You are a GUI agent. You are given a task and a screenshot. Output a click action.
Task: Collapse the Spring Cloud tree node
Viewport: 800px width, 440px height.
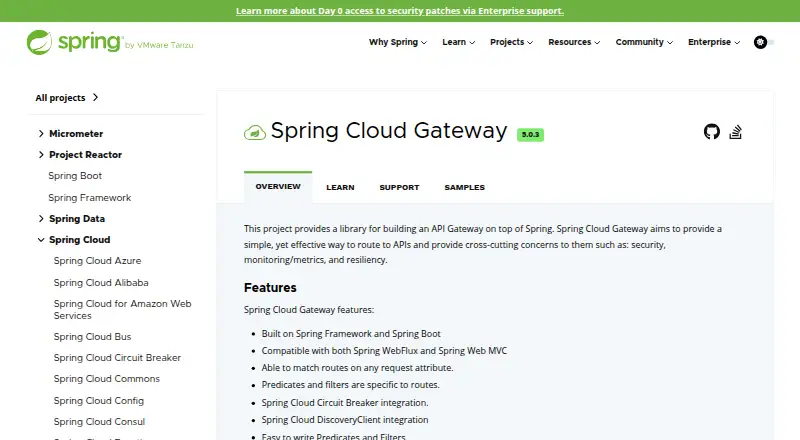point(41,240)
